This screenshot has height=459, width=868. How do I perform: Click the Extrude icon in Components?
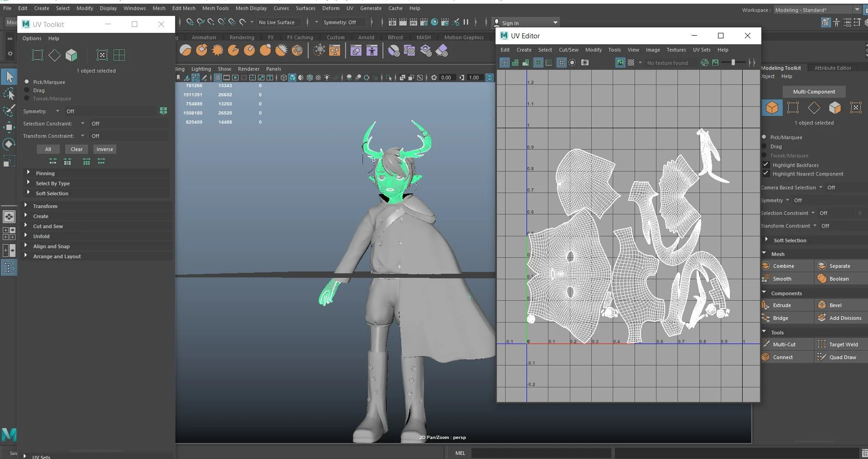coord(766,305)
